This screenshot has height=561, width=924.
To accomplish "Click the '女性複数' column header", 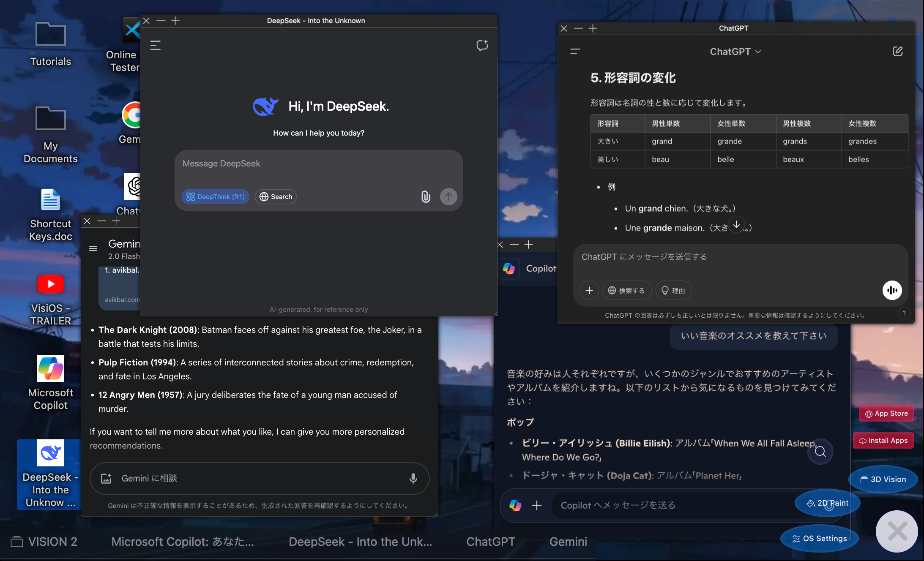I will tap(862, 124).
